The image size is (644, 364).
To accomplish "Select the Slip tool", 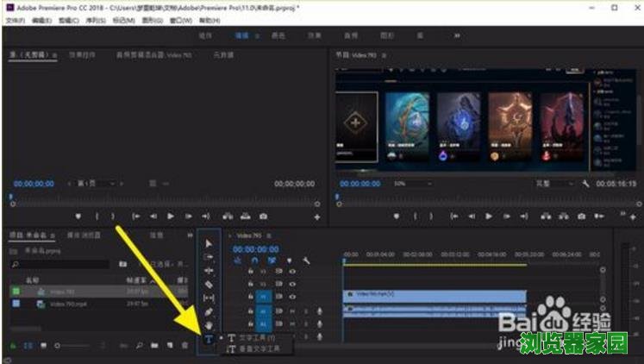I will [209, 298].
